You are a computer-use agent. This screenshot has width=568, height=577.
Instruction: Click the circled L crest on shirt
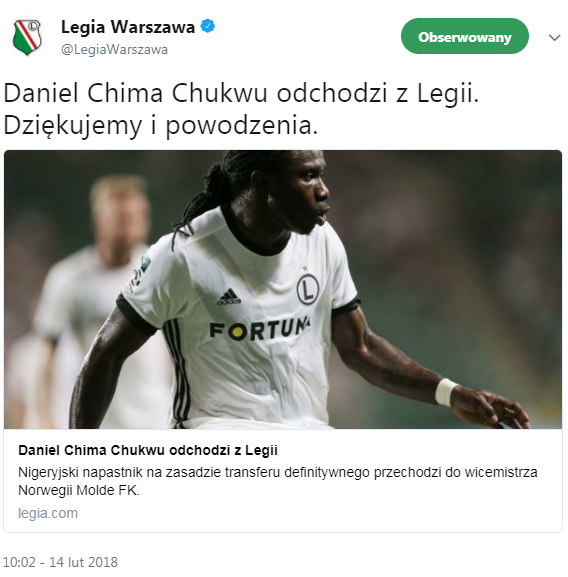308,289
